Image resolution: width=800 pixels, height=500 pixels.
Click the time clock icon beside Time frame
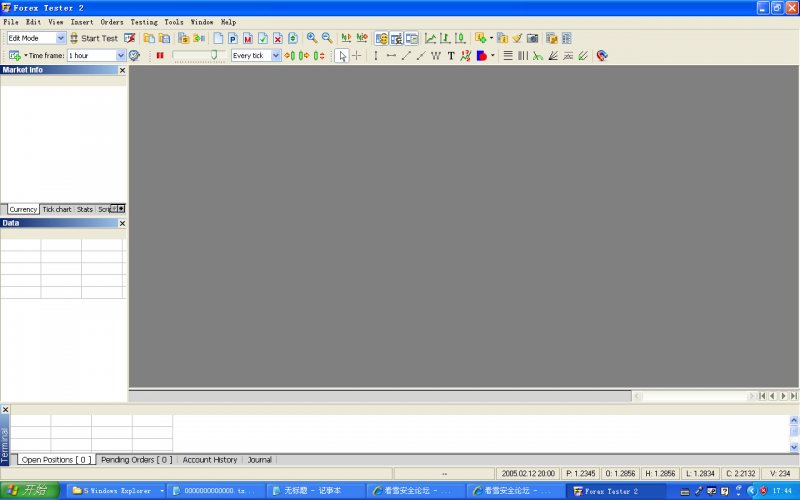(134, 56)
